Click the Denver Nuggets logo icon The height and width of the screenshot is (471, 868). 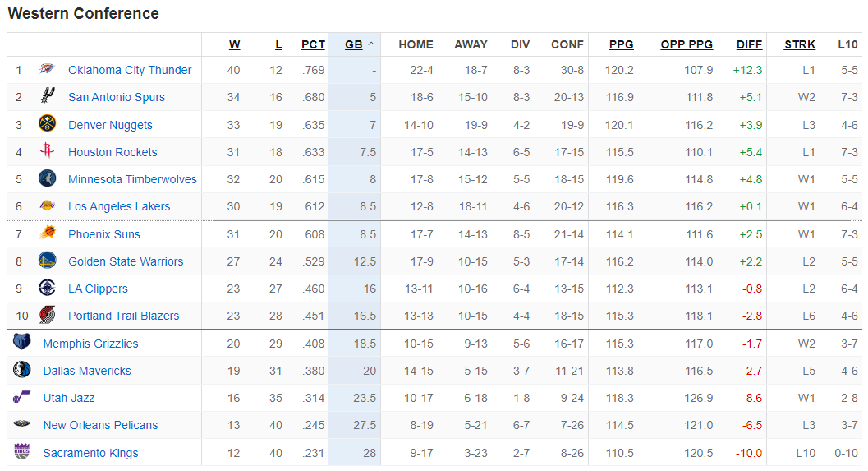click(47, 124)
